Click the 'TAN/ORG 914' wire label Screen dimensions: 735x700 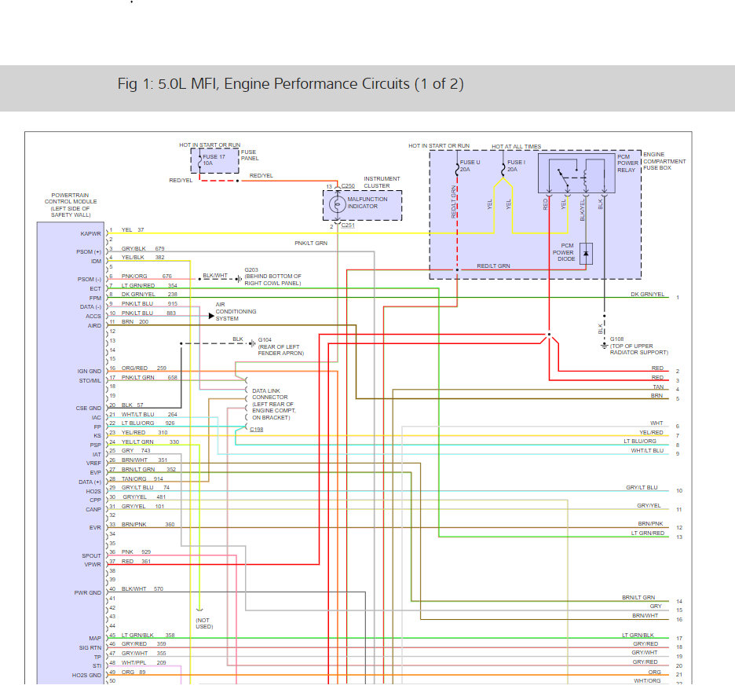click(142, 478)
